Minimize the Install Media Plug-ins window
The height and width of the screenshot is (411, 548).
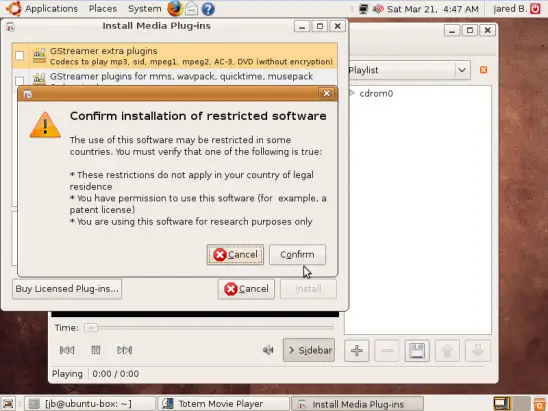[302, 26]
